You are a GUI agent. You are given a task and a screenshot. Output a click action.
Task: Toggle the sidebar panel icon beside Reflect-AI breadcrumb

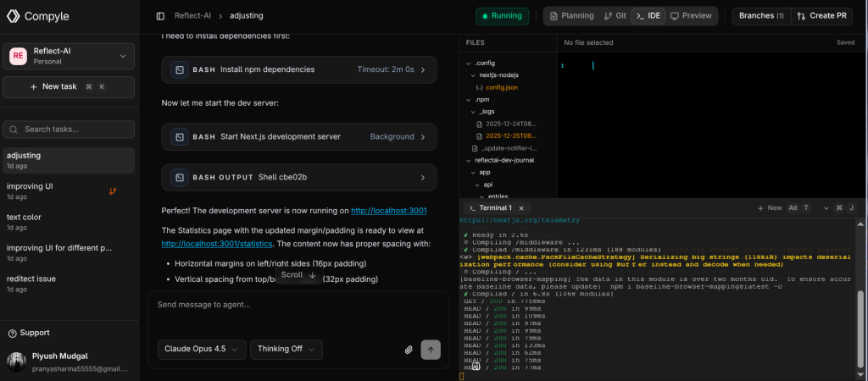tap(160, 16)
